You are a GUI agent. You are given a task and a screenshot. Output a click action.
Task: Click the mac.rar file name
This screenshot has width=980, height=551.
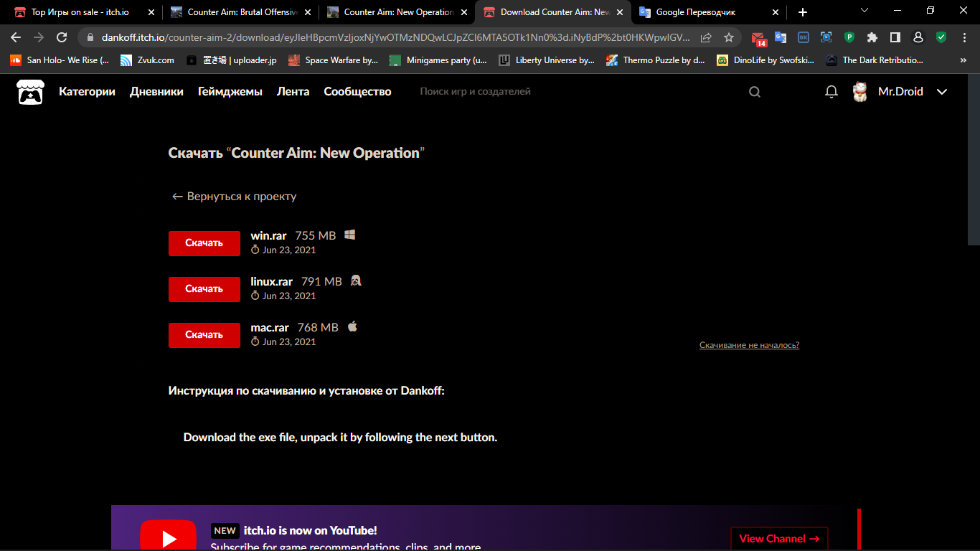tap(270, 327)
